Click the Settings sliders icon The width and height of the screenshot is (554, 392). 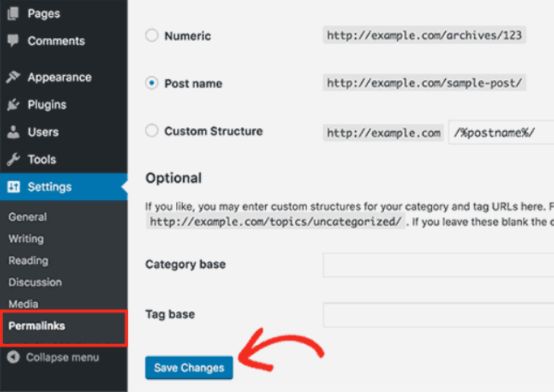tap(13, 187)
